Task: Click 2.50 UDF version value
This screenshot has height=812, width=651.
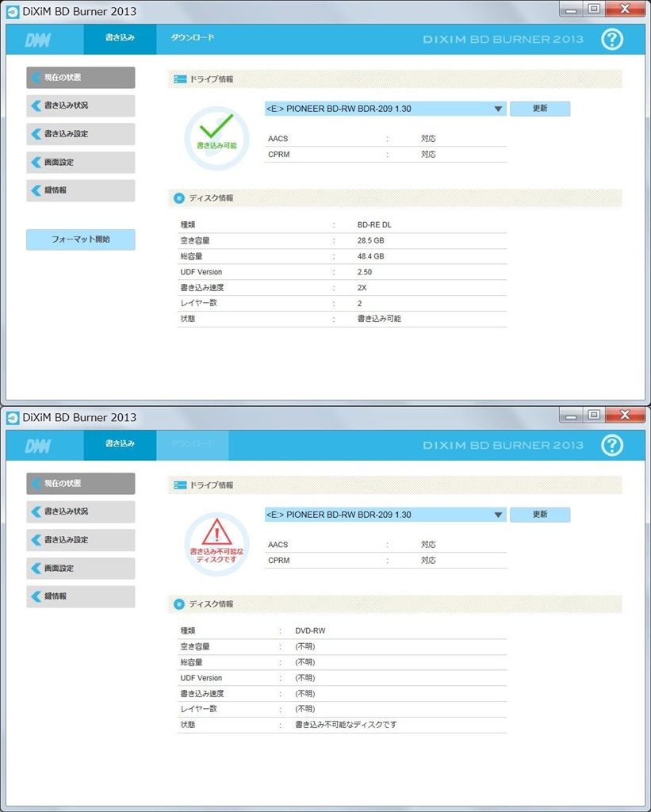Action: [365, 272]
